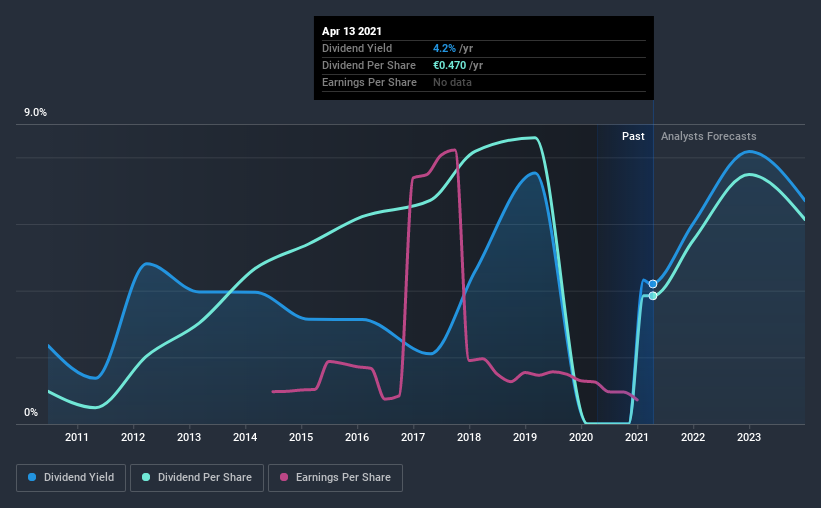Click the €0.470 dividend per share value
The image size is (821, 508).
[449, 65]
